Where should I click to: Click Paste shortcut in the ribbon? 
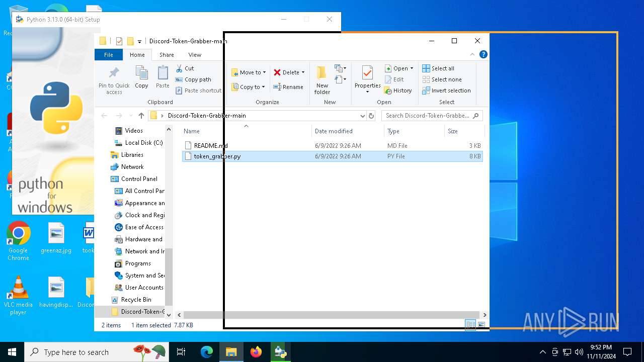click(x=198, y=90)
